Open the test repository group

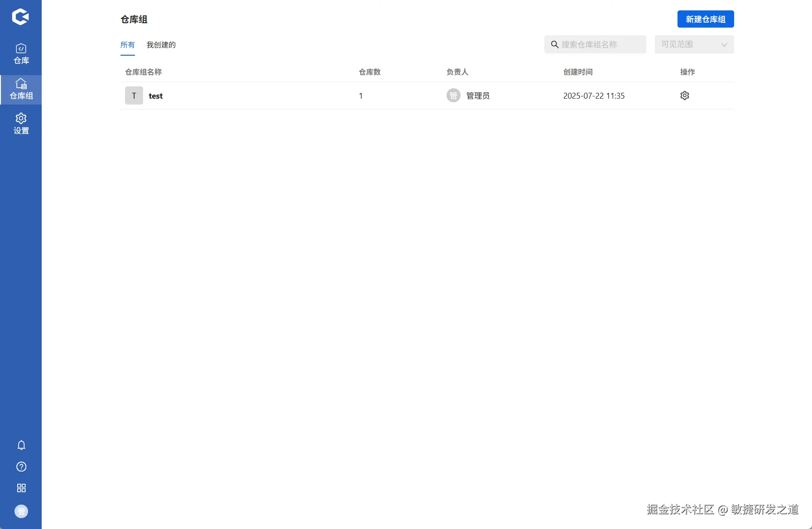pos(156,95)
